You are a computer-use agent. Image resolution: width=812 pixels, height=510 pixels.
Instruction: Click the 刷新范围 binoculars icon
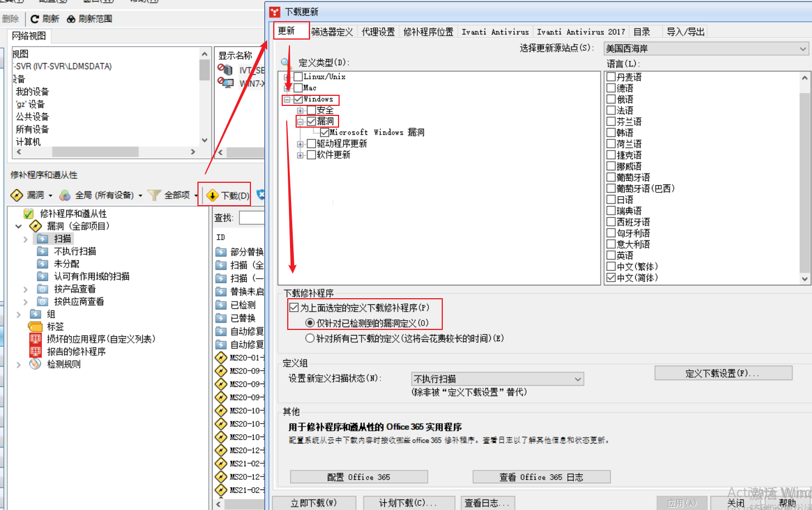[x=71, y=19]
